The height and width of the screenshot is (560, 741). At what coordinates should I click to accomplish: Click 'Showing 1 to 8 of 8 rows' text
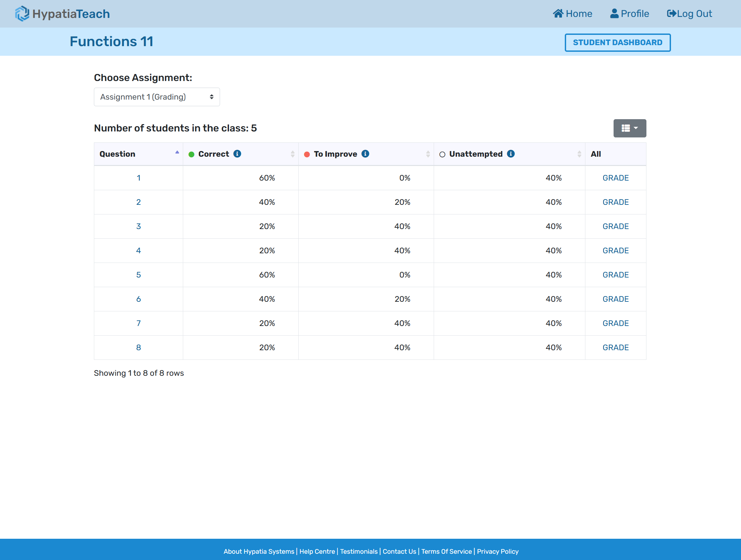[x=139, y=373]
